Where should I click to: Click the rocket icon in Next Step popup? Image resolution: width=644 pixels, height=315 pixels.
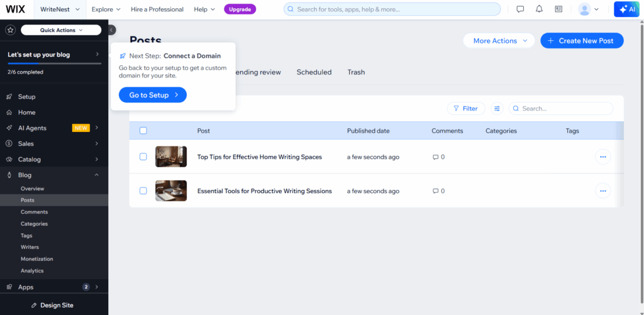[x=123, y=56]
